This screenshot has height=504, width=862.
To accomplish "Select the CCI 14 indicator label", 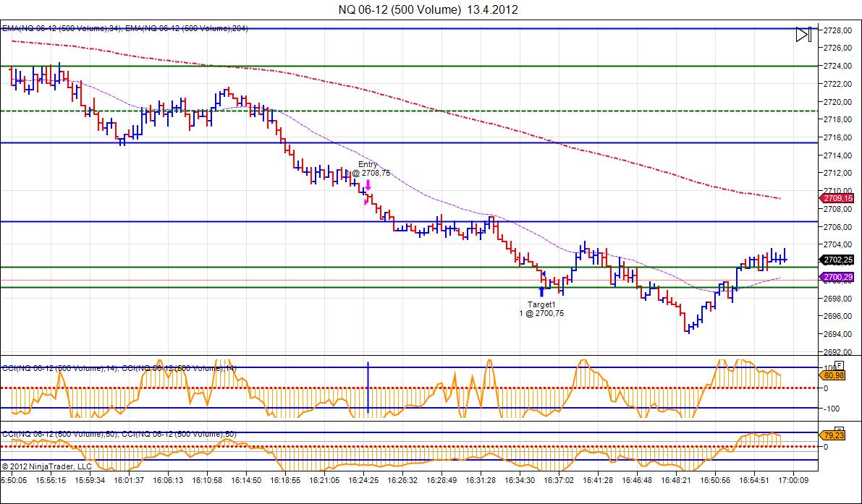I will [x=119, y=368].
